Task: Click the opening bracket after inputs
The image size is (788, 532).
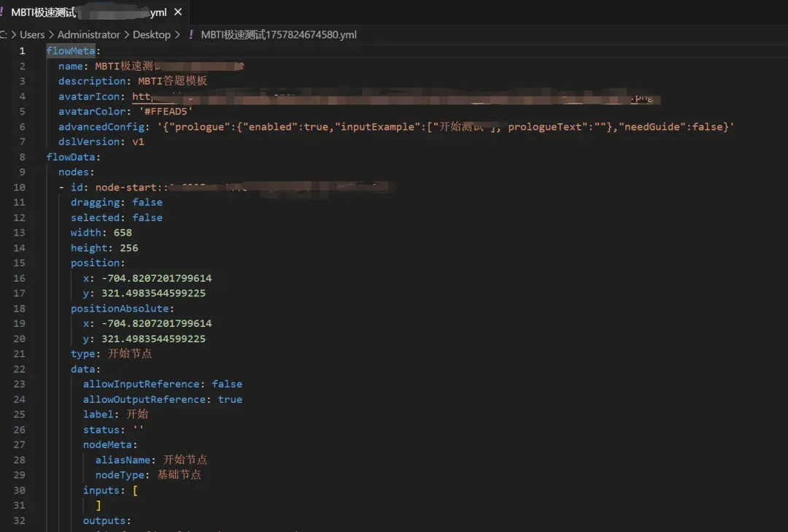Action: [x=135, y=490]
